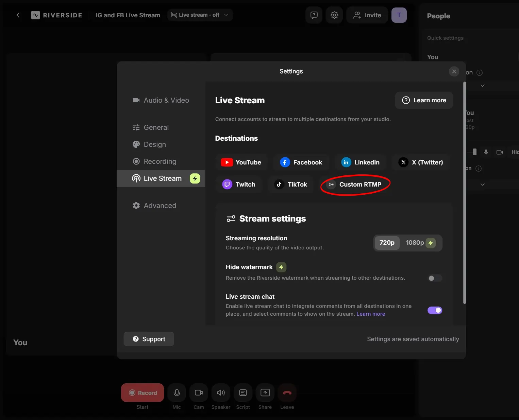Open the Recording settings tab

[161, 161]
